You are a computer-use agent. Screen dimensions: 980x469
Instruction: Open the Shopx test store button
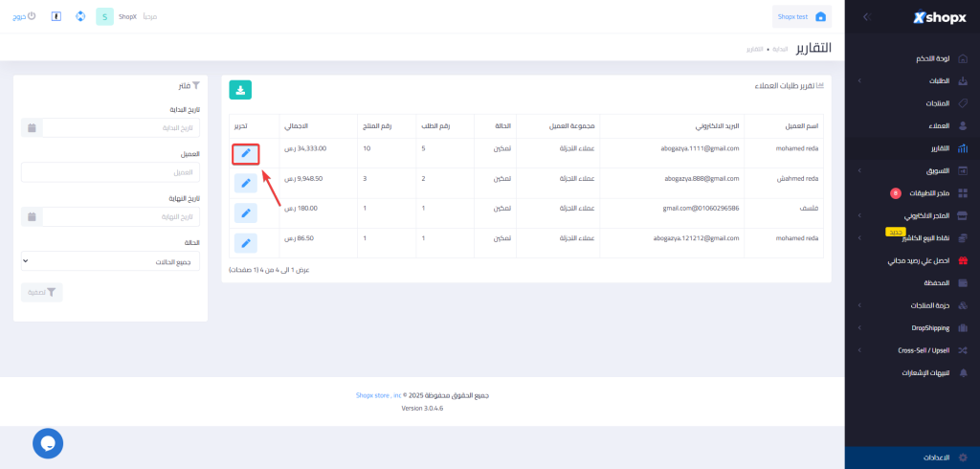[x=802, y=16]
